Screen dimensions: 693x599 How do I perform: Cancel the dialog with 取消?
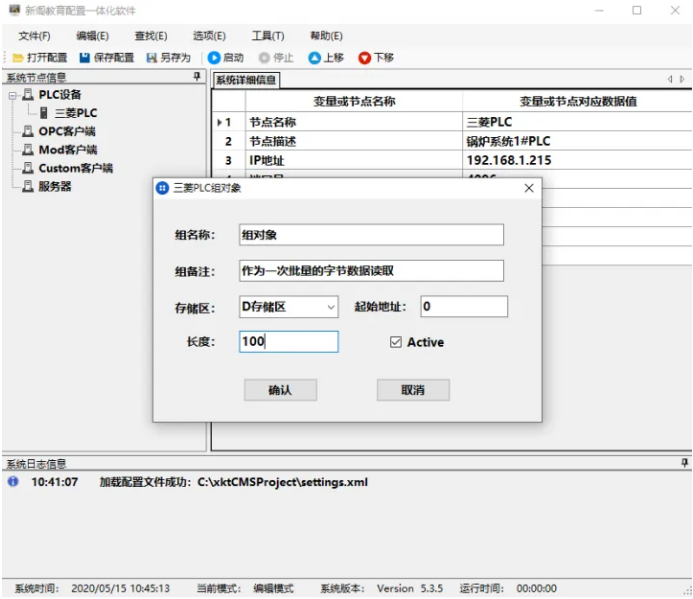click(413, 390)
